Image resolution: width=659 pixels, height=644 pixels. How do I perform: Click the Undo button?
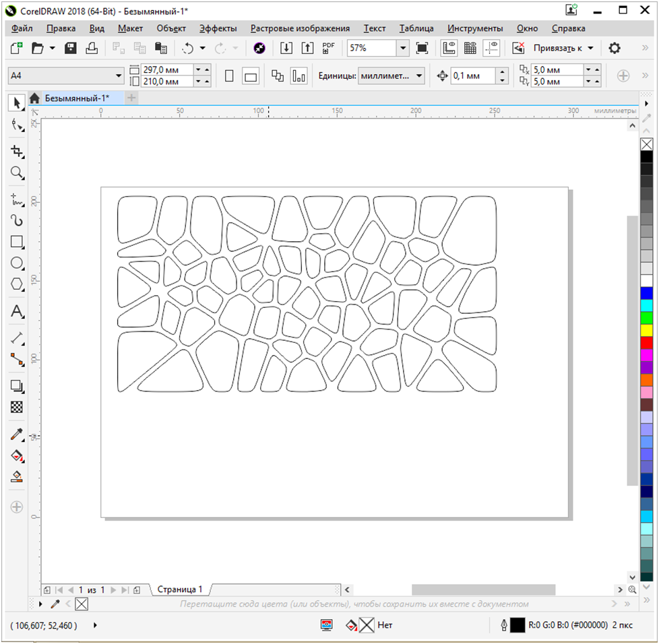pyautogui.click(x=187, y=48)
